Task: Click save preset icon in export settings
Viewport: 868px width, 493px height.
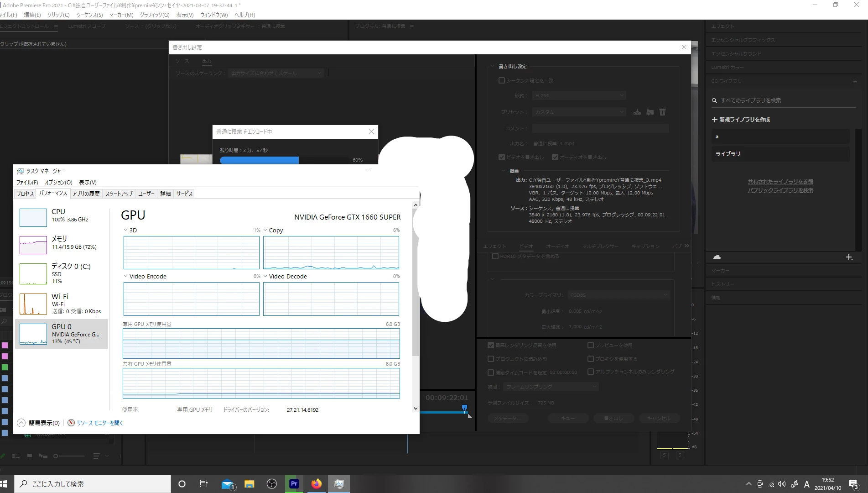Action: tap(637, 112)
